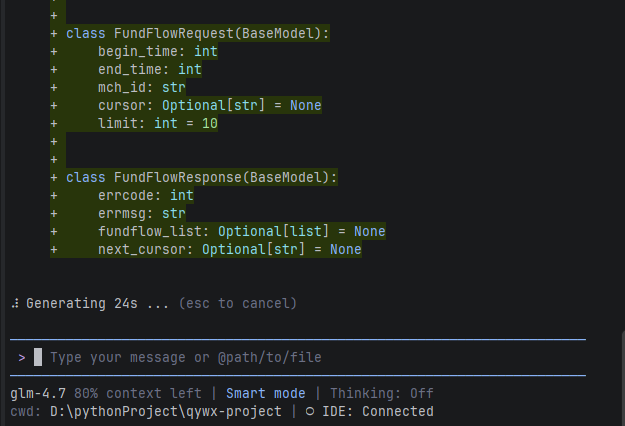The width and height of the screenshot is (625, 426).
Task: Click the IDE: Connected status text
Action: (378, 411)
